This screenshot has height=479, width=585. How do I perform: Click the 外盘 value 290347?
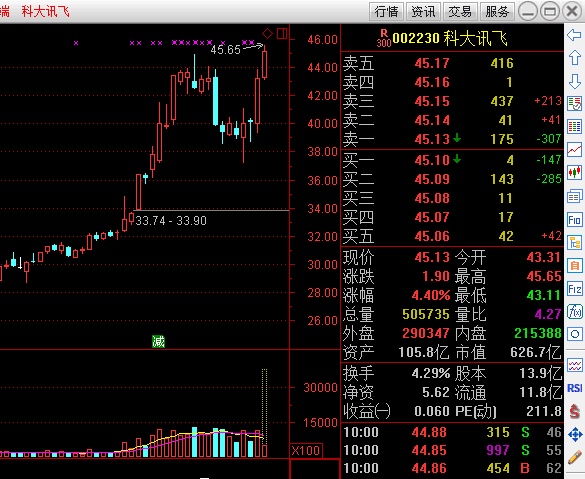425,333
